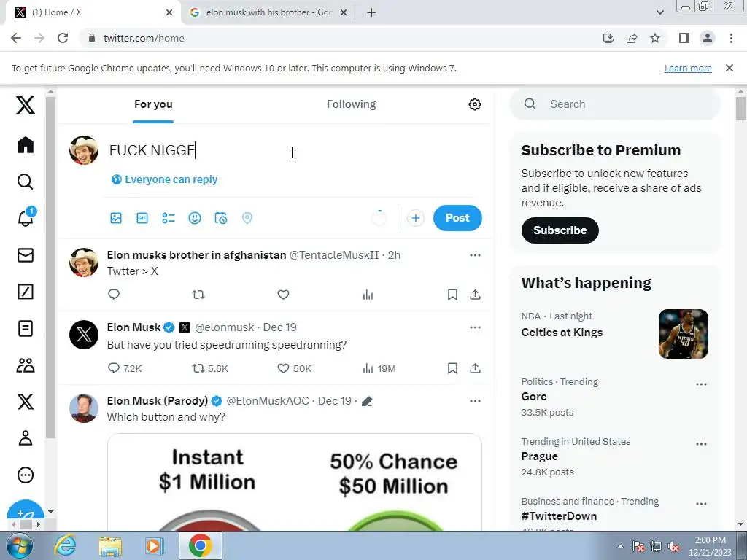Image resolution: width=747 pixels, height=560 pixels.
Task: Open Everyone can reply setting
Action: pos(164,179)
